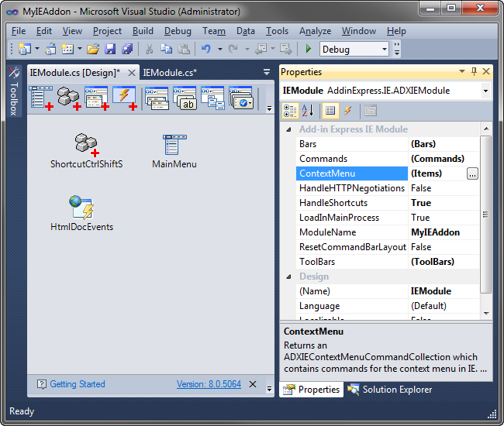Image resolution: width=504 pixels, height=426 pixels.
Task: Open the Build menu
Action: 143,31
